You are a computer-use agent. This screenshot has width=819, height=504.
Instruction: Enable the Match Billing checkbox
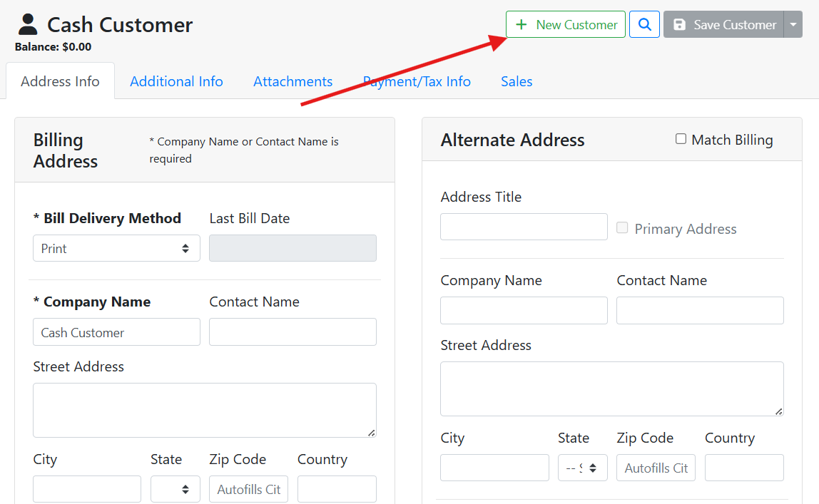tap(681, 139)
